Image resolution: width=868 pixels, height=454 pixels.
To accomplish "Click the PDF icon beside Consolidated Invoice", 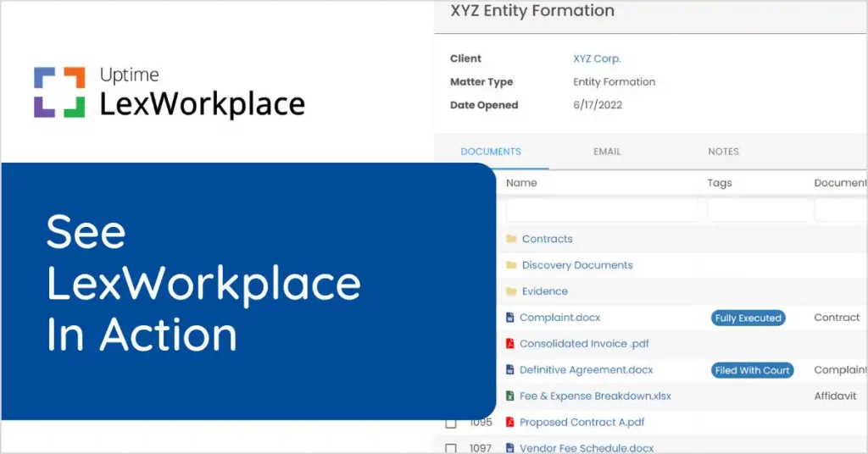I will coord(509,343).
